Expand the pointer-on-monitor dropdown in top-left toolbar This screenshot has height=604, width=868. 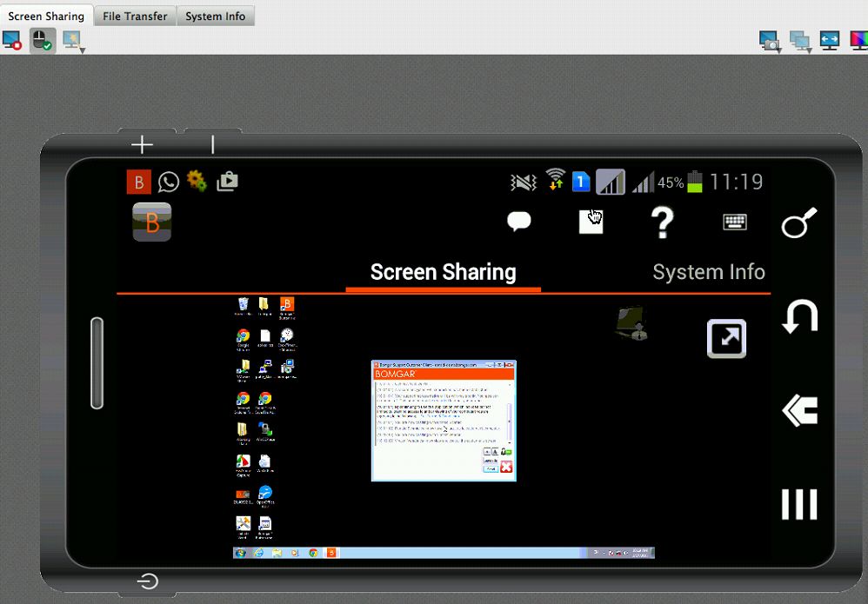click(72, 41)
